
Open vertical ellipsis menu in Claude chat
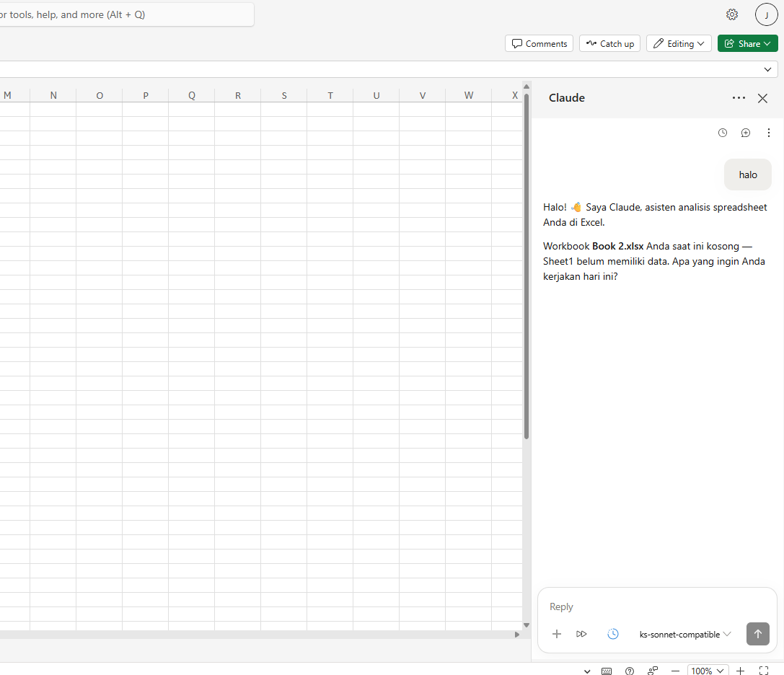point(769,133)
